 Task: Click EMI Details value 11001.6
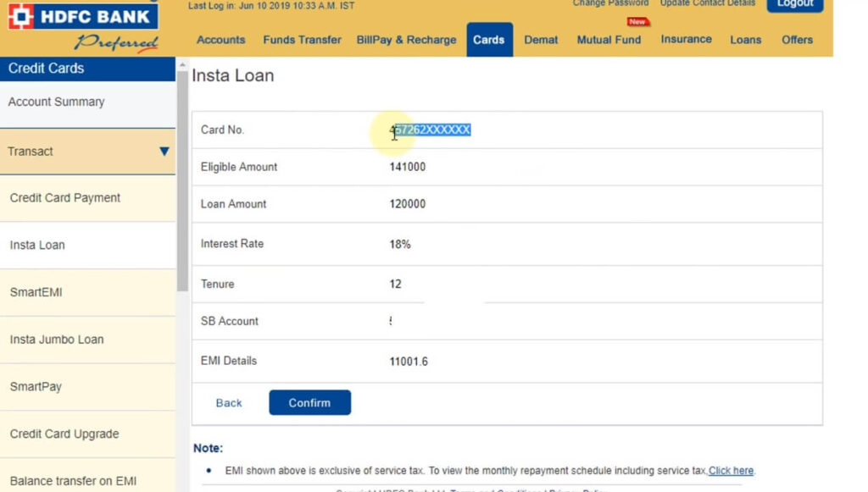click(x=409, y=362)
